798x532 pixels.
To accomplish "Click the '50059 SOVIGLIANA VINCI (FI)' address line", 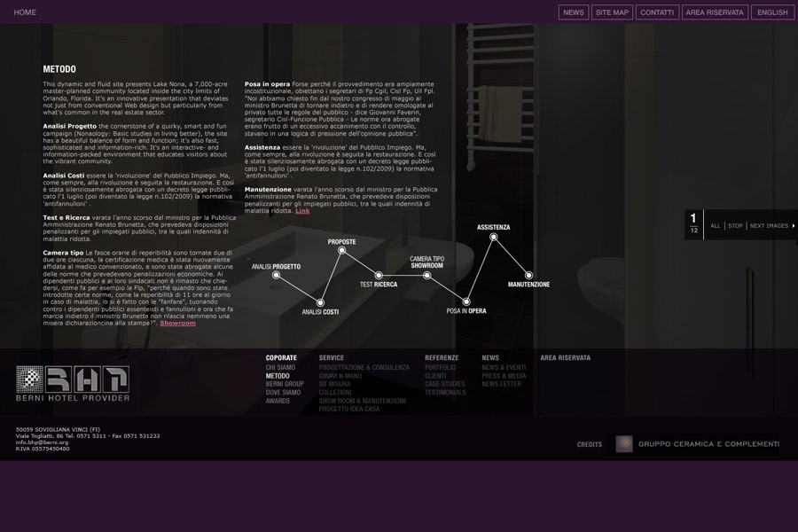I will point(58,430).
